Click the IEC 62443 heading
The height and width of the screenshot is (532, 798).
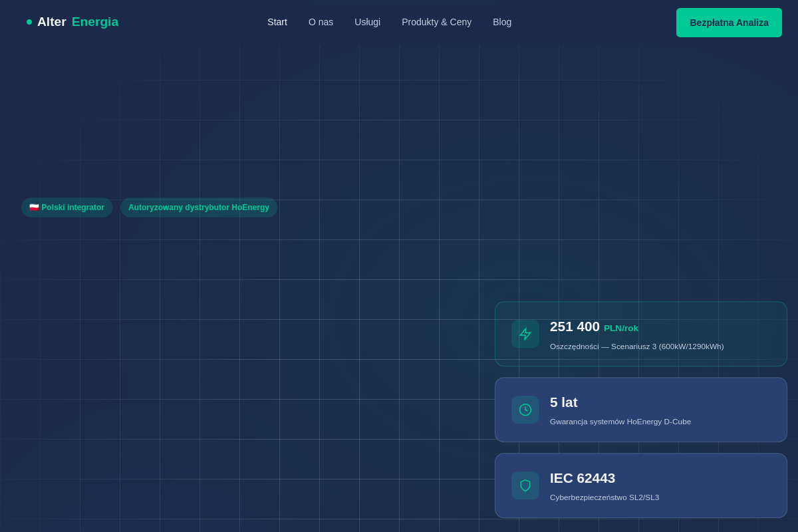(x=583, y=478)
